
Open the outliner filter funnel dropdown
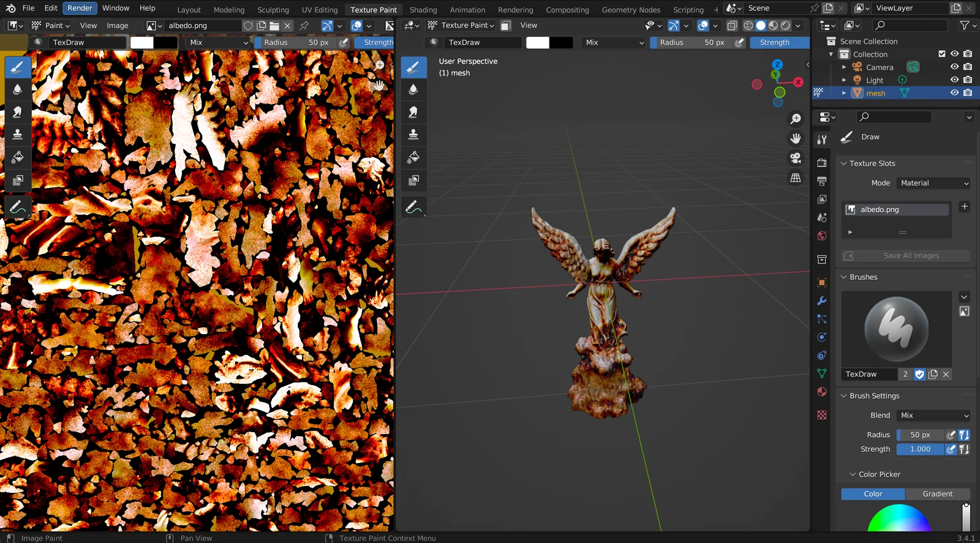[967, 25]
